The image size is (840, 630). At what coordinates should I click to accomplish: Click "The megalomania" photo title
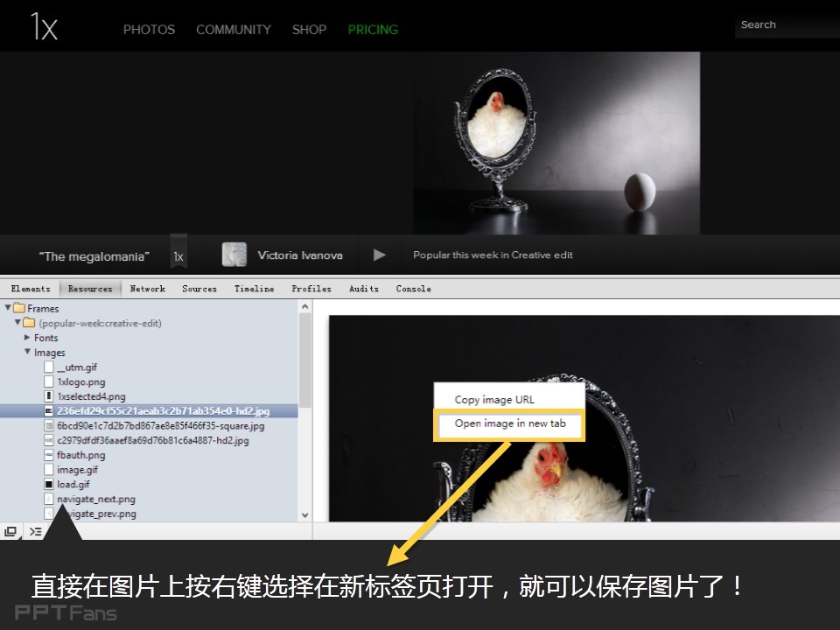coord(94,256)
